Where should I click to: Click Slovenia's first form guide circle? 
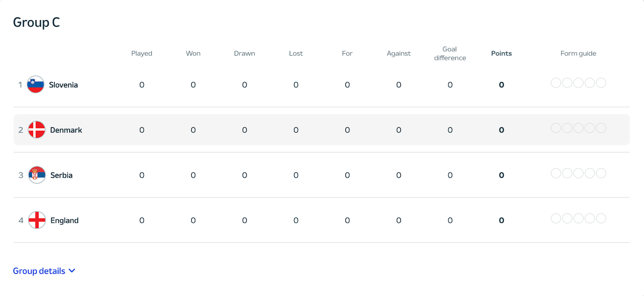pos(556,83)
